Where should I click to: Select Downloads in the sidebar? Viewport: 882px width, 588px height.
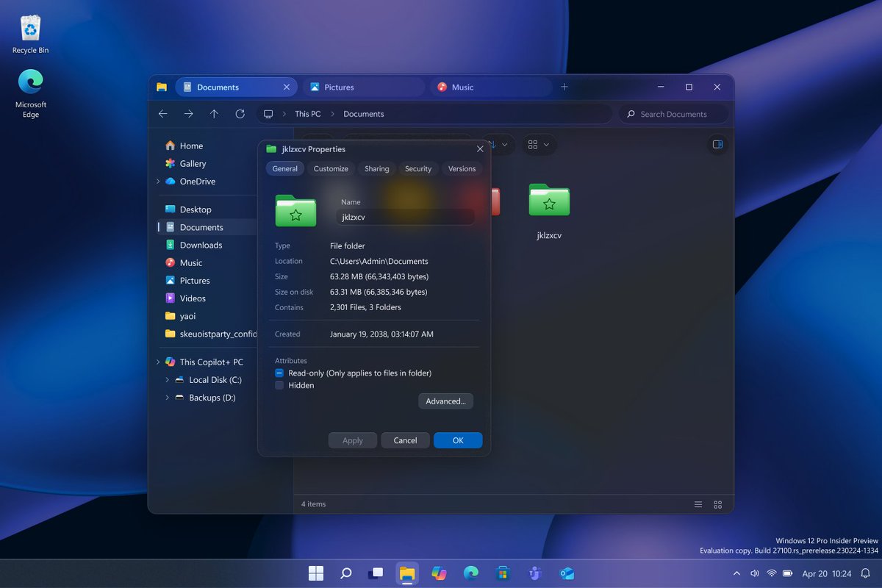click(201, 245)
